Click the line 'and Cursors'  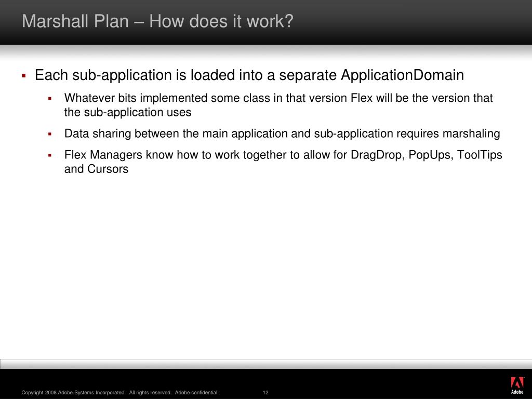point(96,169)
